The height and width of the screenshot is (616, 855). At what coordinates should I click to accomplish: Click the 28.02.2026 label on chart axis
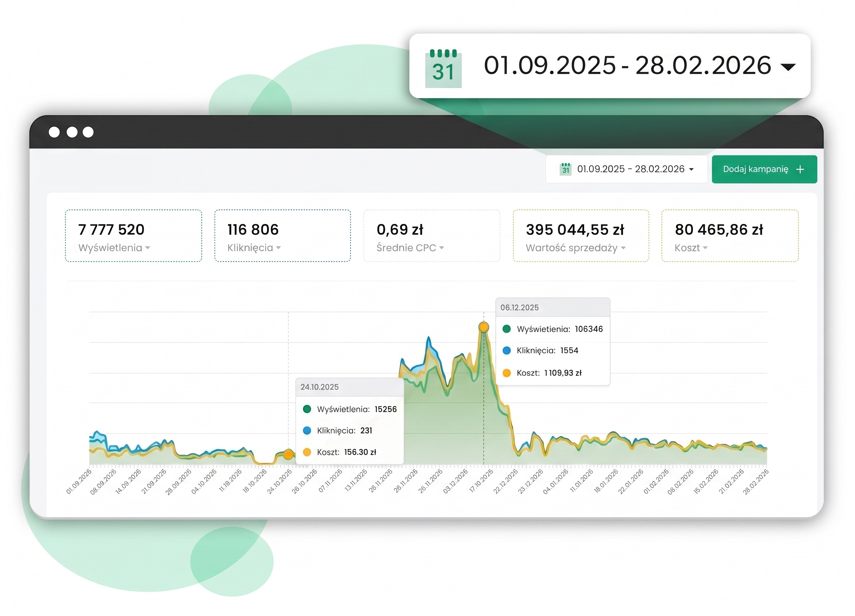[x=756, y=481]
